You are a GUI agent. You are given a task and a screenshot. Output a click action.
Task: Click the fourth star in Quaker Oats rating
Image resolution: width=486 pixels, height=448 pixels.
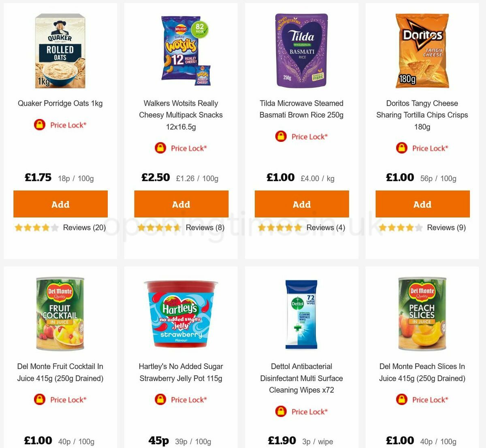click(x=45, y=228)
